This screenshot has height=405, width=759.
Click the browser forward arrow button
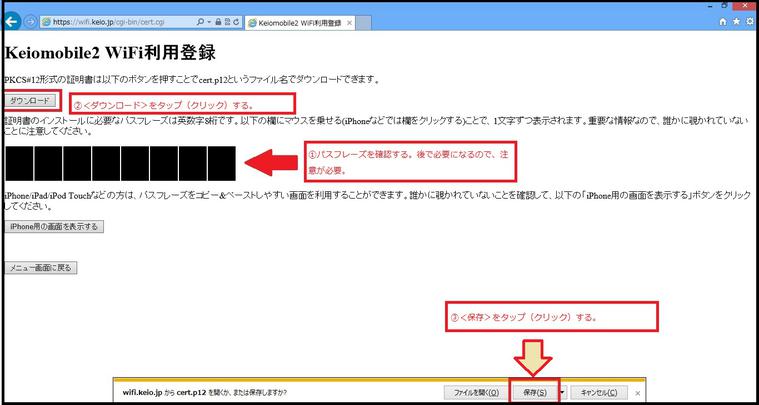(x=31, y=20)
